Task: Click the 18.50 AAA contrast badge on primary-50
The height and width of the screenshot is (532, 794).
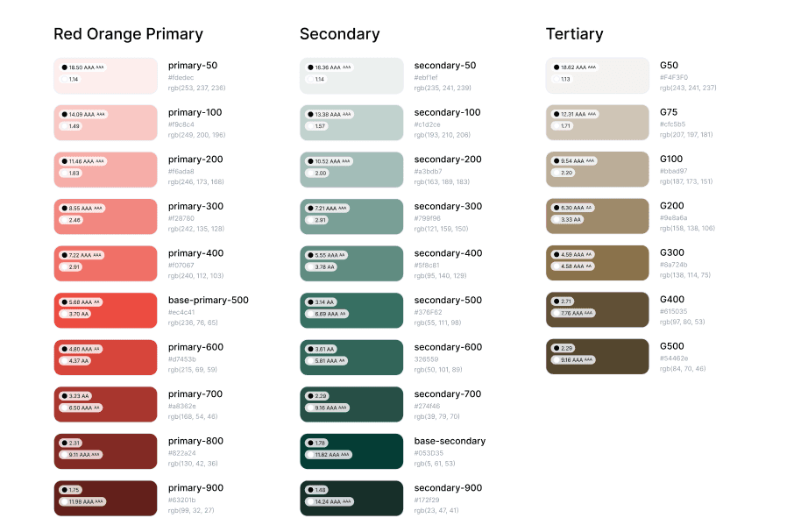Action: (x=83, y=67)
